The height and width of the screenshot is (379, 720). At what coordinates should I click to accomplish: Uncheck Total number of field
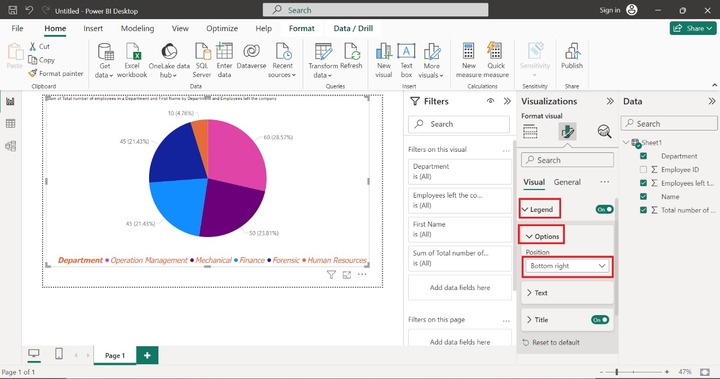pos(643,210)
